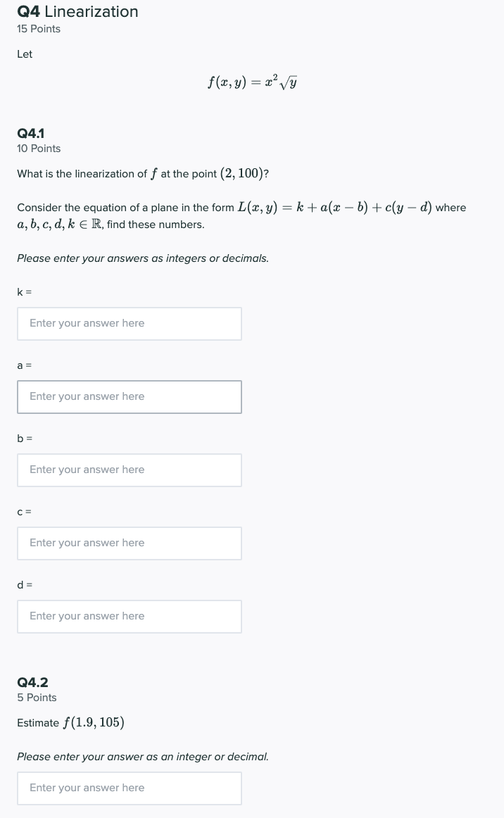
Task: Click the '15 Points' label
Action: [x=38, y=29]
